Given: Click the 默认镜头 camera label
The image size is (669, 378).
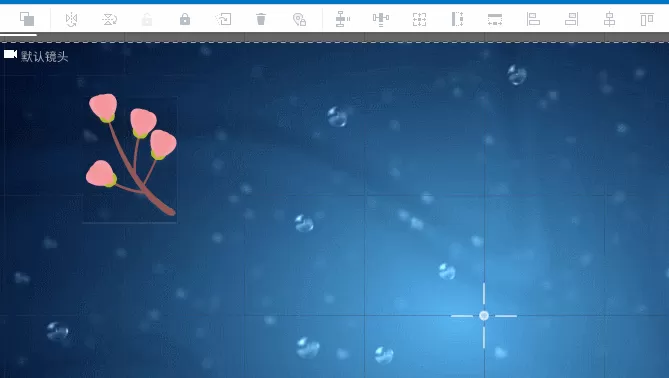Looking at the screenshot, I should [44, 57].
